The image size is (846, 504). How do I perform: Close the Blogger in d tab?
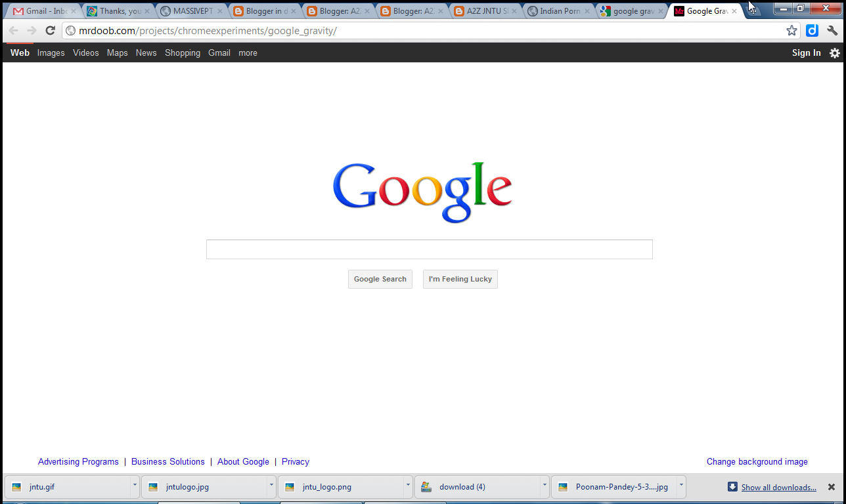click(x=294, y=11)
